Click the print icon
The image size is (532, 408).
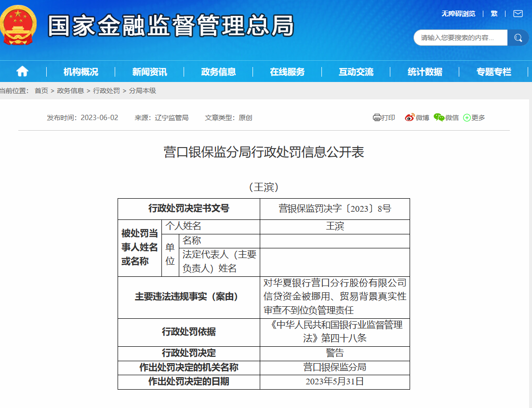tap(377, 118)
